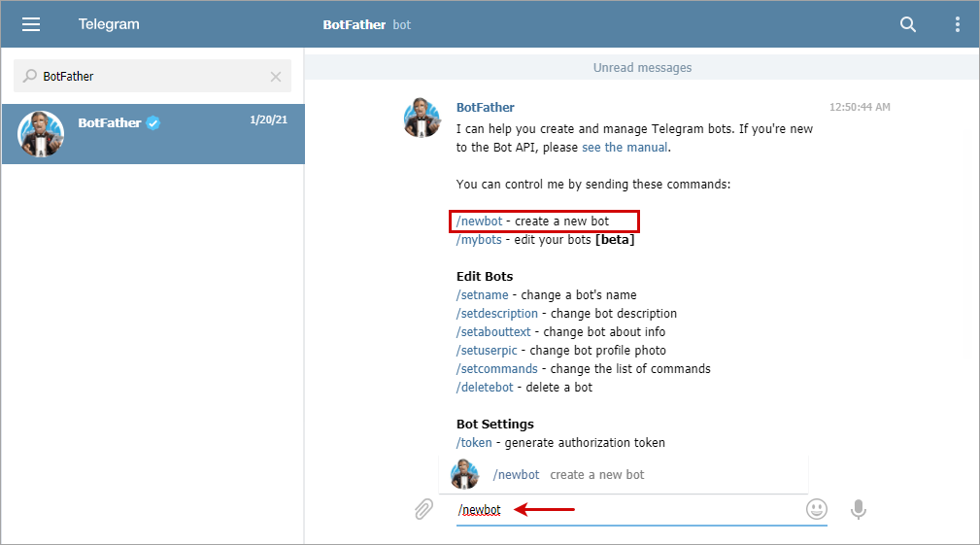Click the paperclip attach file icon

click(x=423, y=509)
